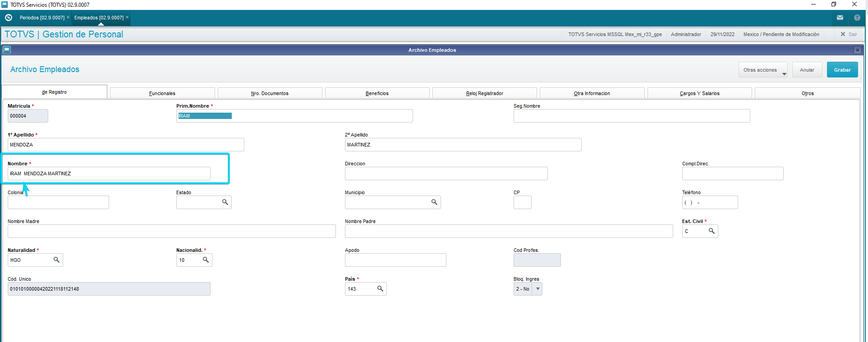The image size is (868, 342).
Task: Open the Estado lookup magnifier
Action: tap(225, 202)
